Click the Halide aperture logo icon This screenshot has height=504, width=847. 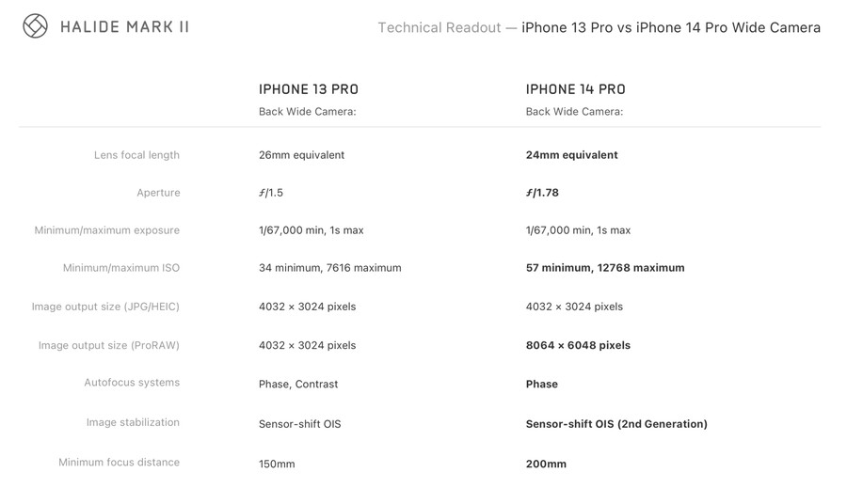tap(35, 26)
